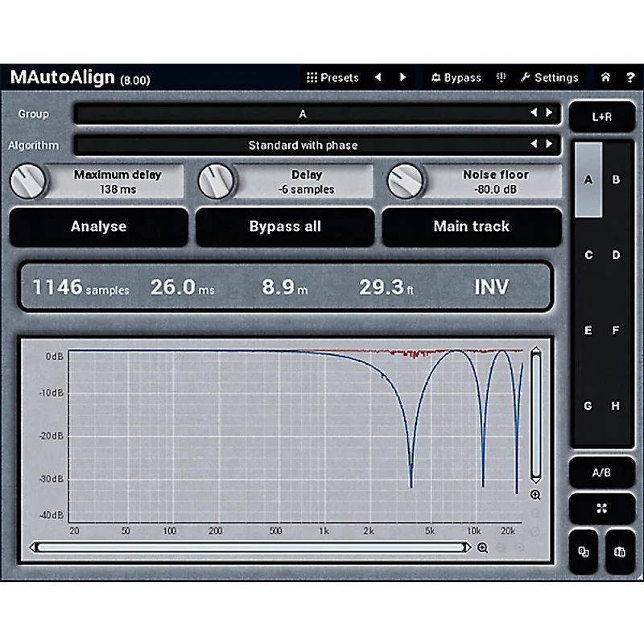Click the icon between Bypass and Settings
This screenshot has height=644, width=644.
(501, 78)
